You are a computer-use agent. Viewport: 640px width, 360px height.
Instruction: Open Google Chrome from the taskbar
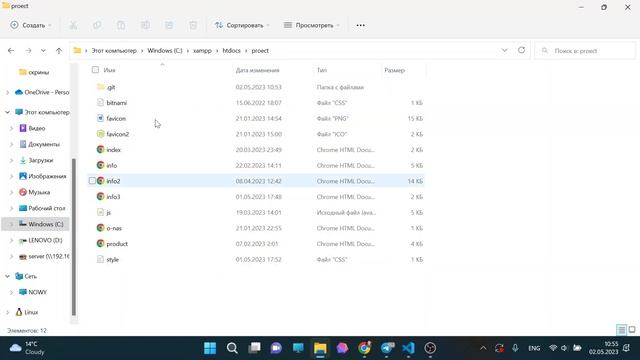tap(364, 348)
